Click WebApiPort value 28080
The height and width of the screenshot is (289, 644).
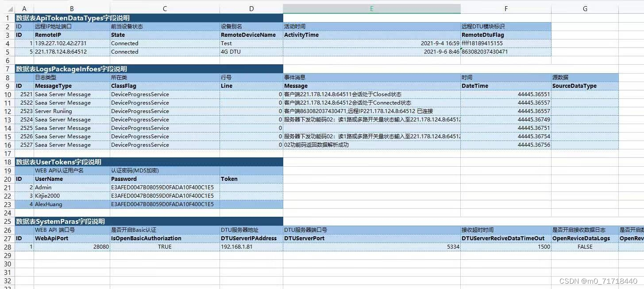pos(72,247)
